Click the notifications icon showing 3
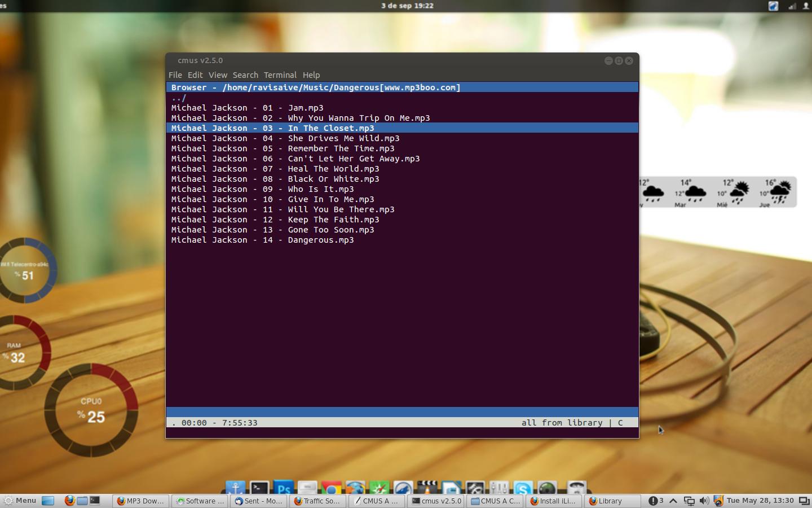 (x=655, y=501)
